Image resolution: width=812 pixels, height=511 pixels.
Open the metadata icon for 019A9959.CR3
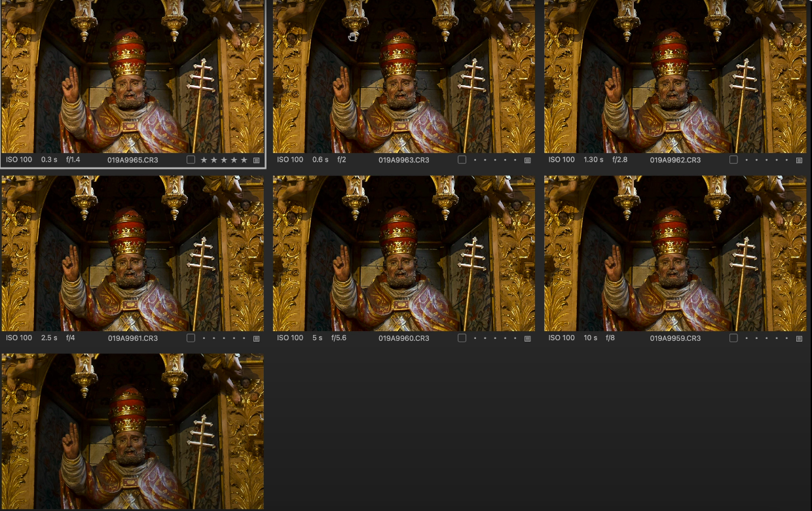click(799, 339)
